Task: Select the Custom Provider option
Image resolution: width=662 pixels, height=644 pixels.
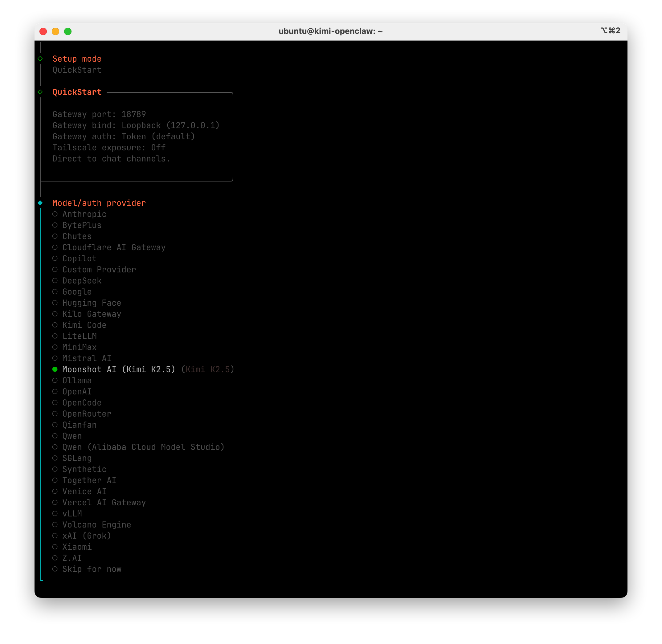Action: click(x=99, y=270)
